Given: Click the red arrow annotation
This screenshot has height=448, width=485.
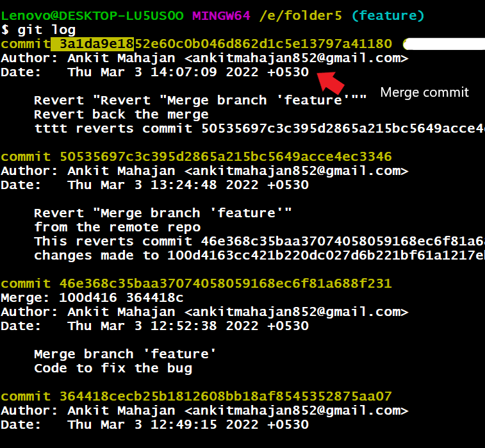Looking at the screenshot, I should tap(332, 82).
